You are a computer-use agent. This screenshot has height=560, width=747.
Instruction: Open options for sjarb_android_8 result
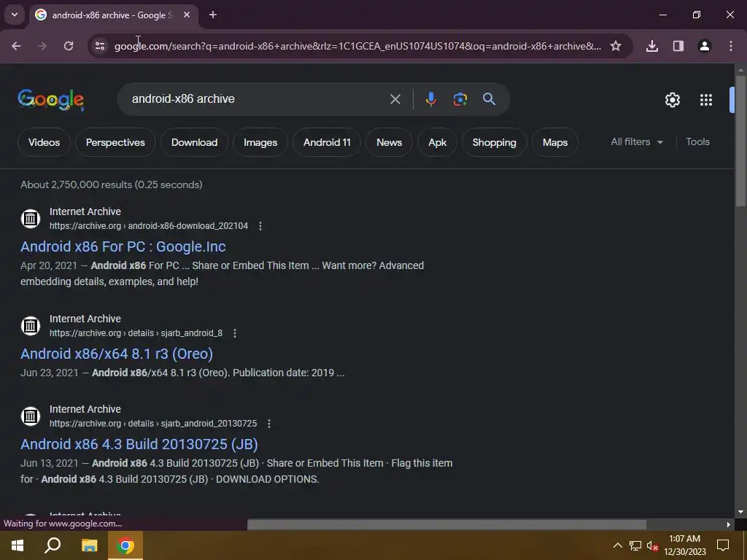coord(234,332)
